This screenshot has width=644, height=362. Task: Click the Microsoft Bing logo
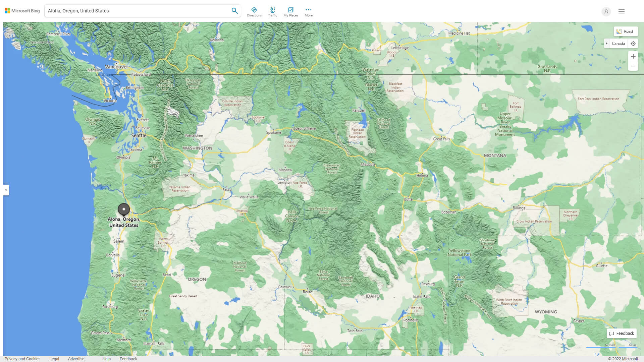coord(22,10)
